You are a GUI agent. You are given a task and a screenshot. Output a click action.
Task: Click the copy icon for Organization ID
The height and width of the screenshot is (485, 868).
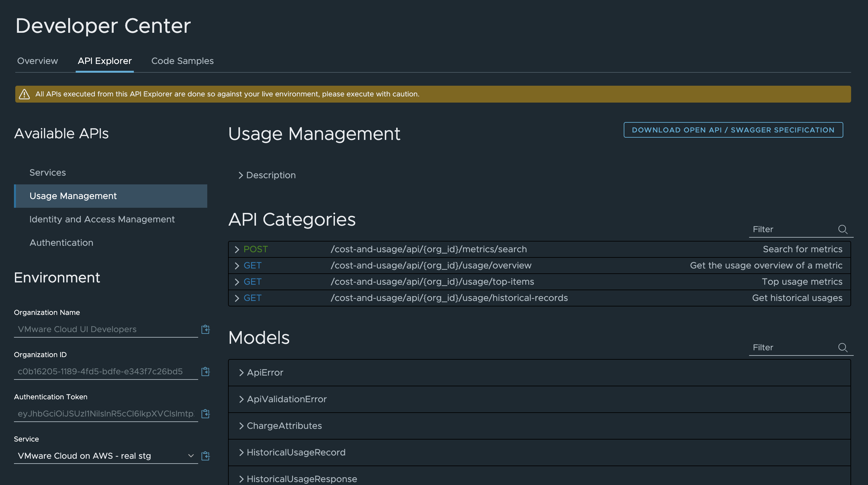(206, 371)
